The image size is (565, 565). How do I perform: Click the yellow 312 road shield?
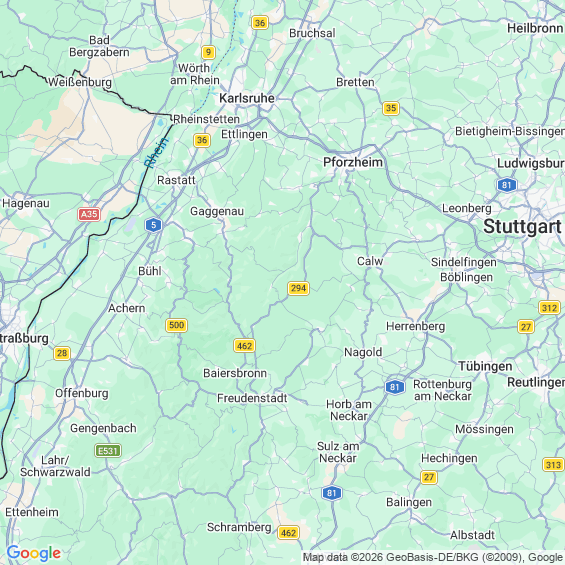coord(549,308)
